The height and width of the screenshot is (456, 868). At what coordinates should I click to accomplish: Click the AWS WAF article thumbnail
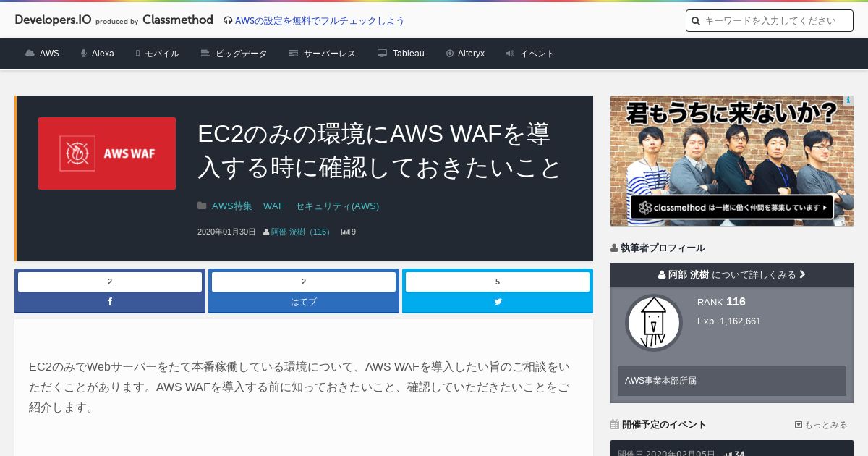coord(107,153)
